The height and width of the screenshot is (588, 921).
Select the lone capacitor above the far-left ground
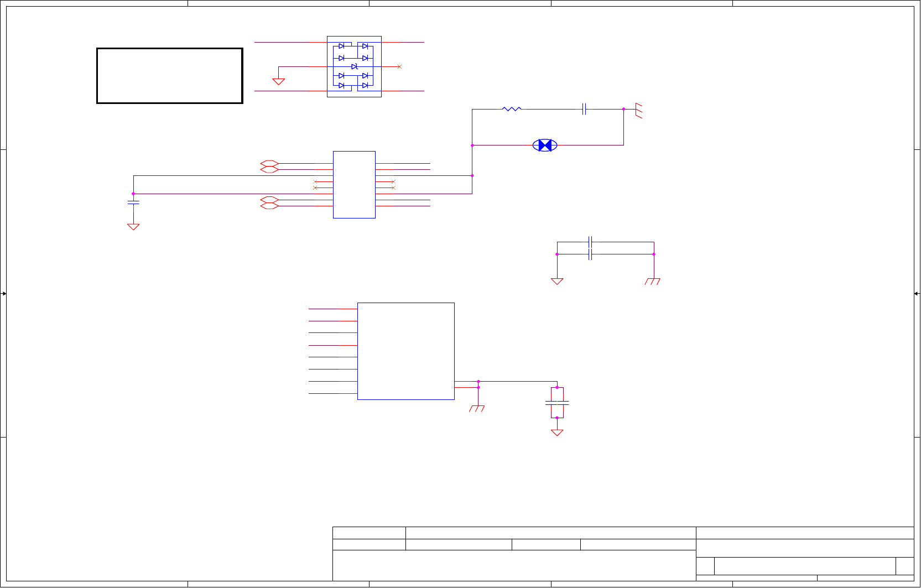(x=133, y=202)
